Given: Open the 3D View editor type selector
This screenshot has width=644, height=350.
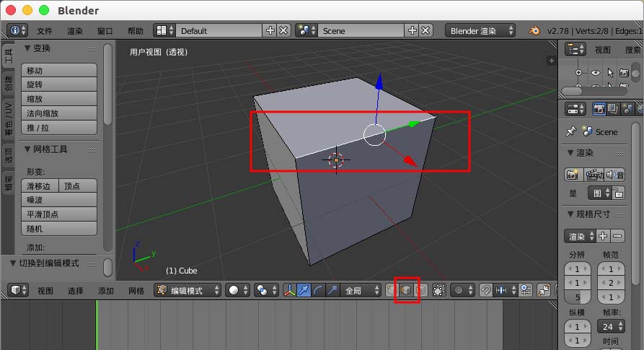Looking at the screenshot, I should 17,290.
